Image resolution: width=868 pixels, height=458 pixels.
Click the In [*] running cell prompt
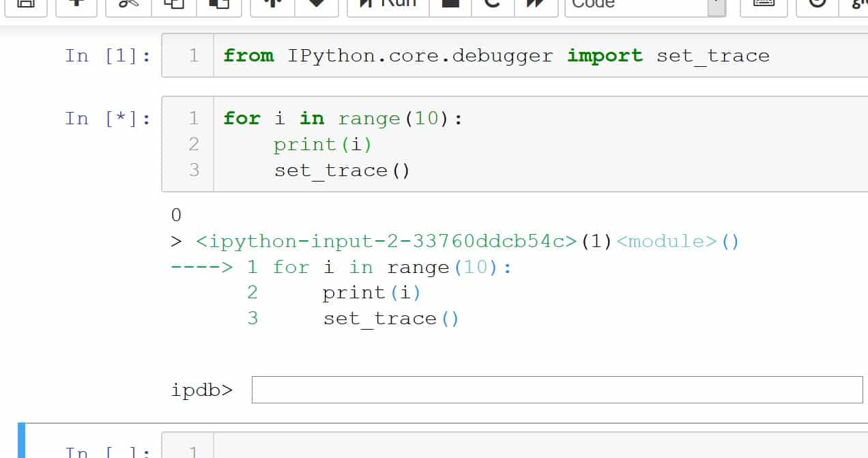(x=108, y=119)
